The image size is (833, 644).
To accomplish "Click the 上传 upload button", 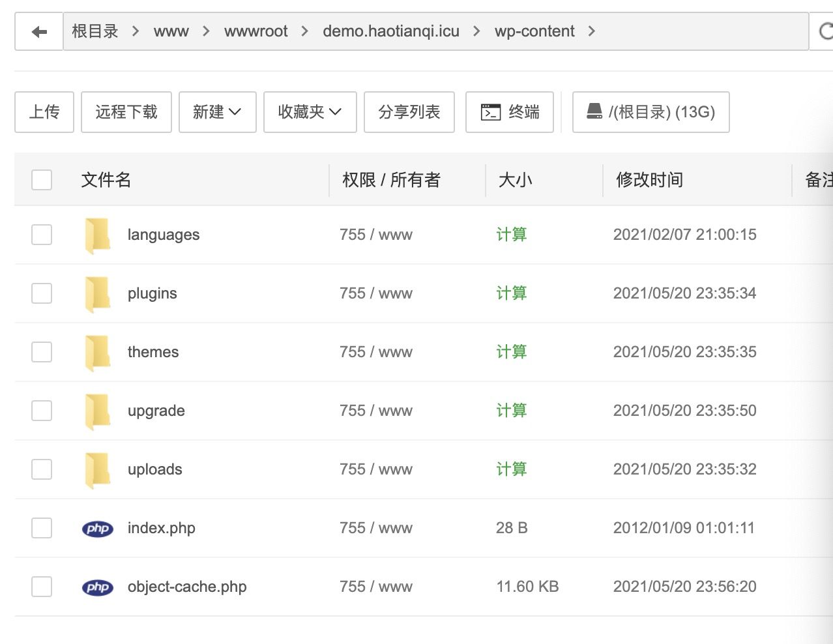I will [x=44, y=111].
